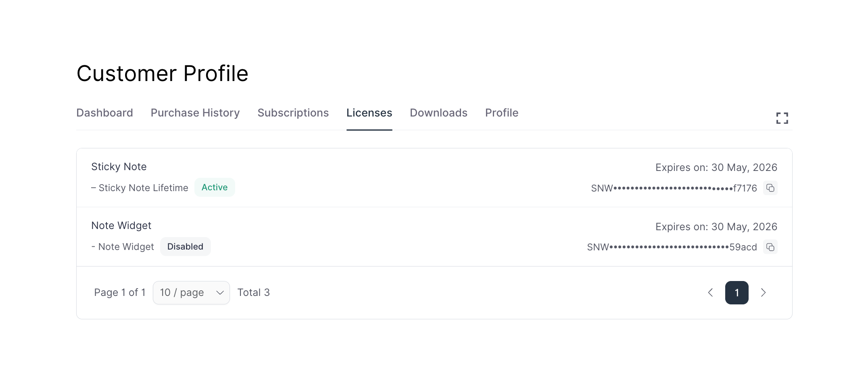
Task: Go to previous page arrow
Action: (x=711, y=293)
